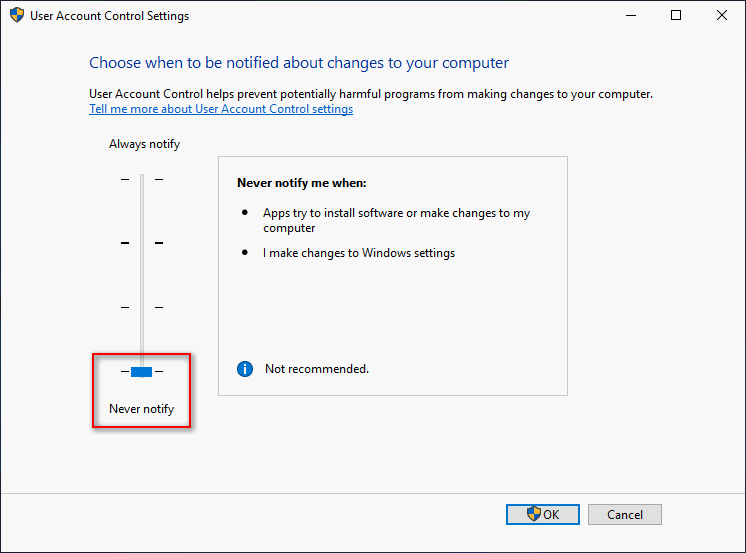
Task: Close the User Account Control Settings window
Action: (x=722, y=15)
